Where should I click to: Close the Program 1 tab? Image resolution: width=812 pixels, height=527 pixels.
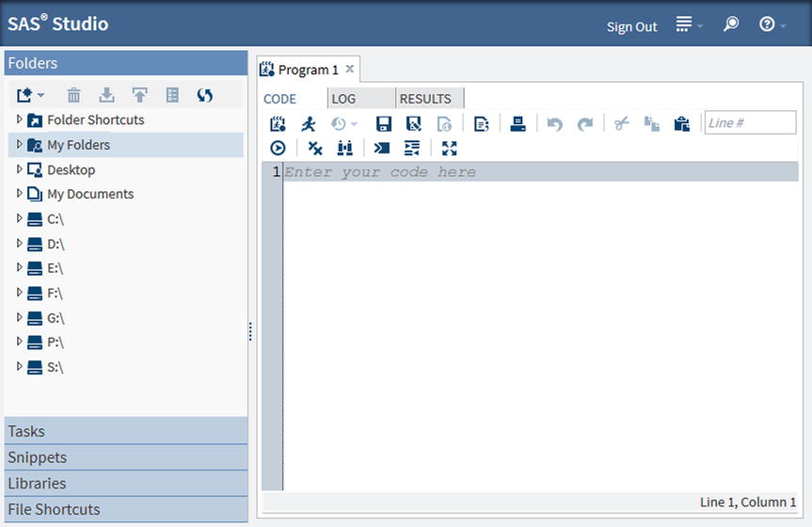click(x=350, y=69)
